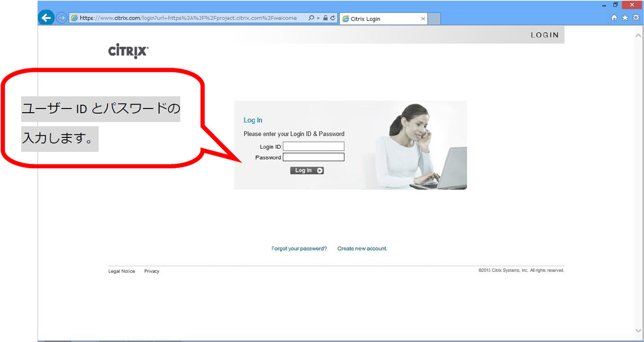
Task: Close the browser window
Action: click(x=632, y=5)
